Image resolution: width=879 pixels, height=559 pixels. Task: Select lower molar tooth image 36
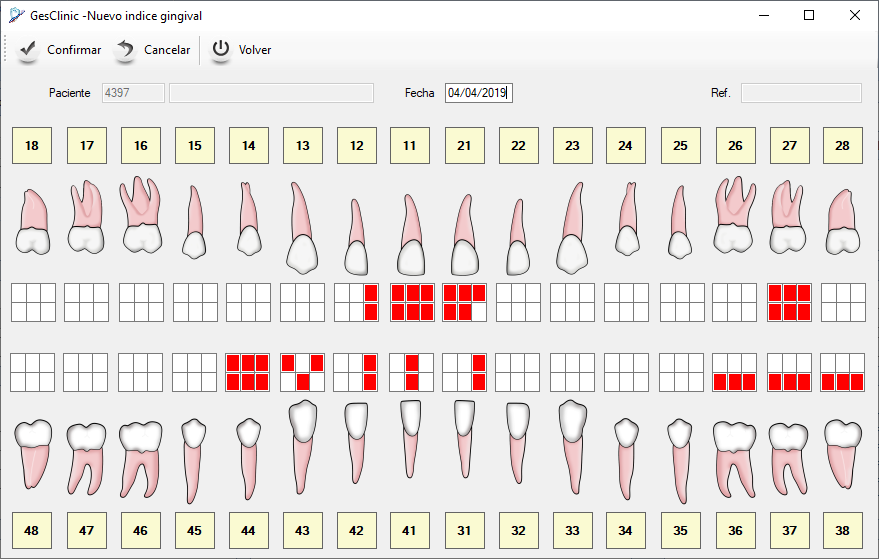coord(734,460)
